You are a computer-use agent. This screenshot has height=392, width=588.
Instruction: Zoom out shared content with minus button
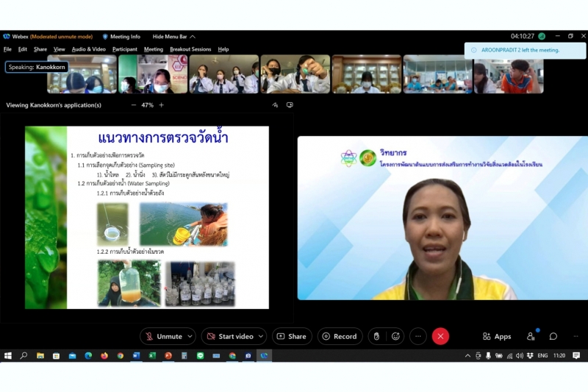pos(134,105)
